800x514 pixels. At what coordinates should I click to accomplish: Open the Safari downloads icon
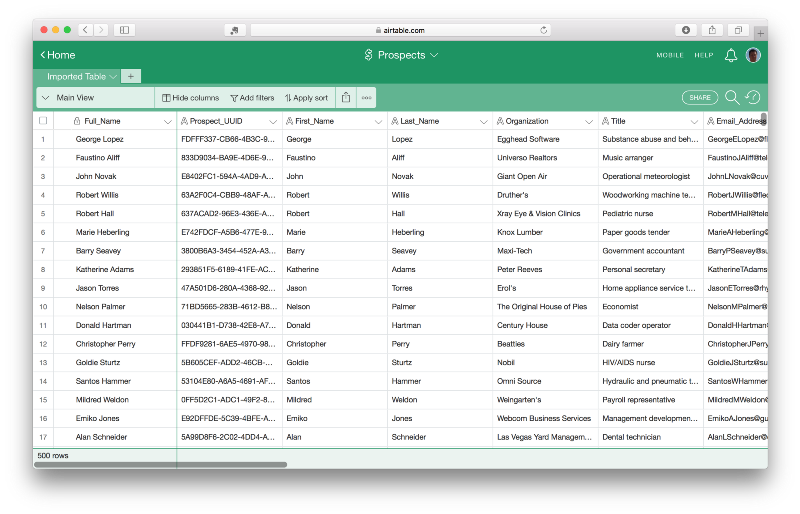pos(686,30)
